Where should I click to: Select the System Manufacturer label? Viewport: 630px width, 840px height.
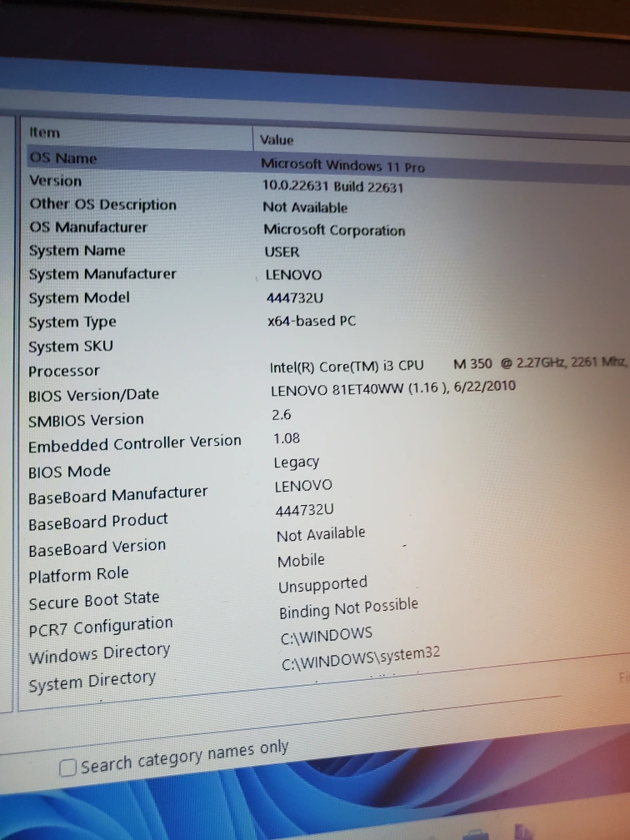pyautogui.click(x=102, y=274)
